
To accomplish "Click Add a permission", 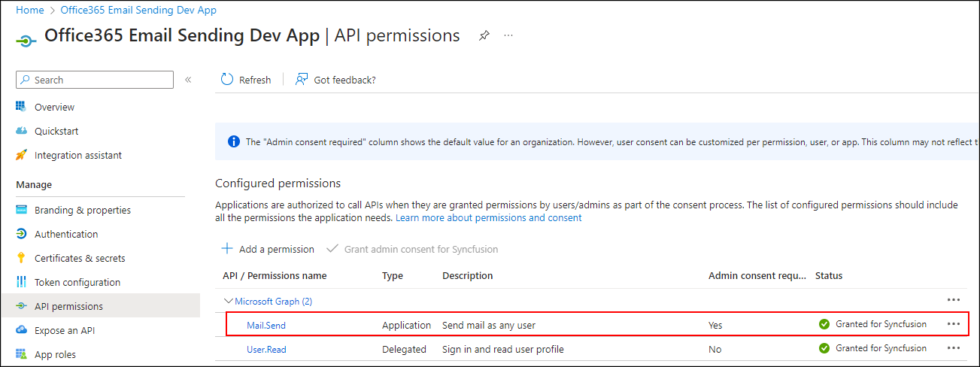I will (268, 249).
